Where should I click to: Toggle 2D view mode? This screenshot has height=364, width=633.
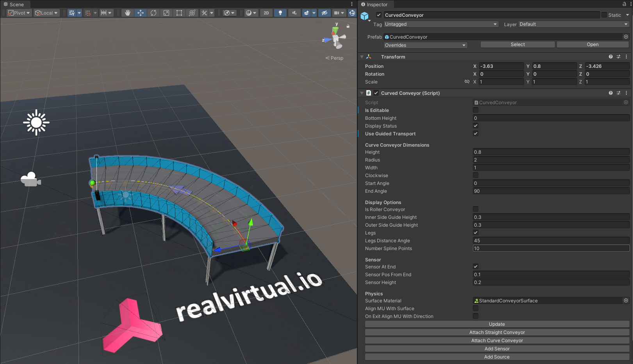coord(266,13)
